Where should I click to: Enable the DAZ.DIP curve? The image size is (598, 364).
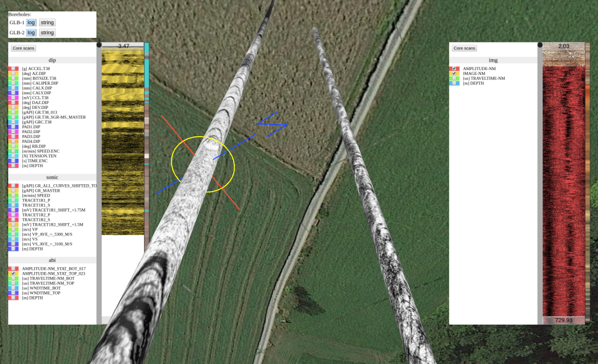point(14,102)
